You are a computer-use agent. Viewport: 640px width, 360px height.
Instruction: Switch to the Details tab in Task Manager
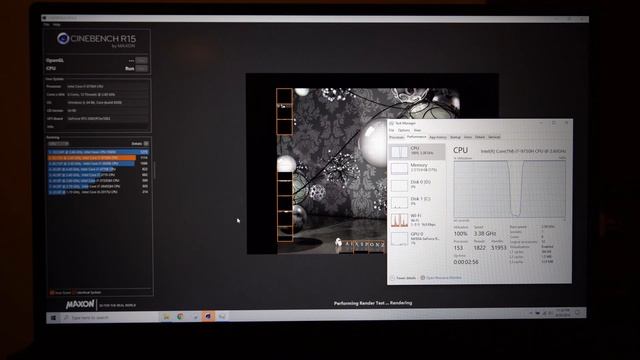click(x=480, y=137)
